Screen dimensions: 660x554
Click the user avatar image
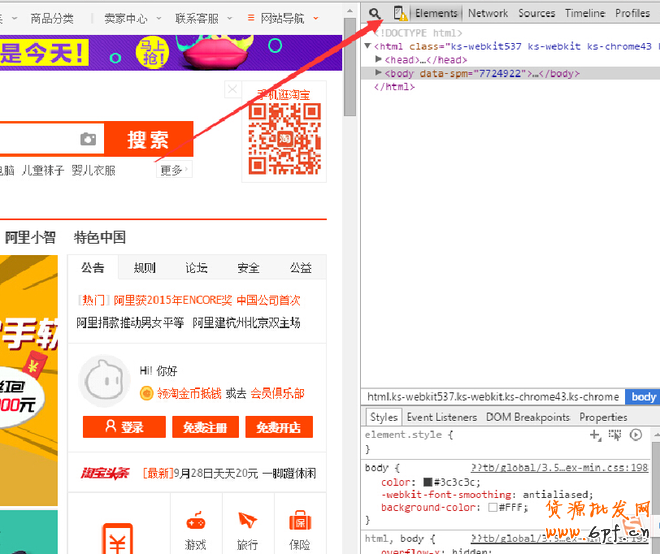104,381
